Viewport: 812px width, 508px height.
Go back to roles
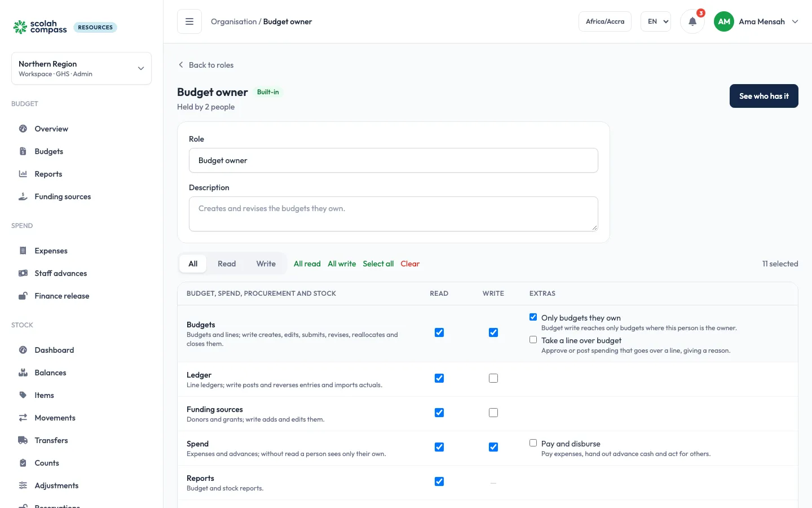[x=206, y=65]
